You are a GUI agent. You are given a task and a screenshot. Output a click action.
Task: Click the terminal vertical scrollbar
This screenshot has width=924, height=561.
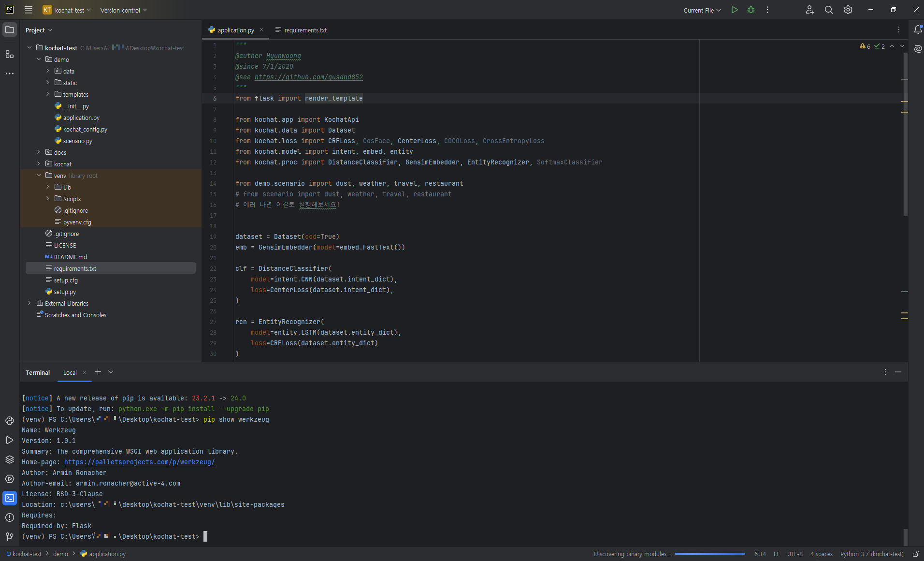click(905, 537)
